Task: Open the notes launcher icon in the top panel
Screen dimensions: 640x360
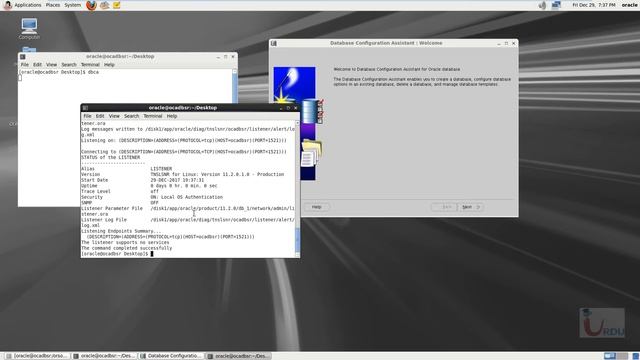Action: 117,5
